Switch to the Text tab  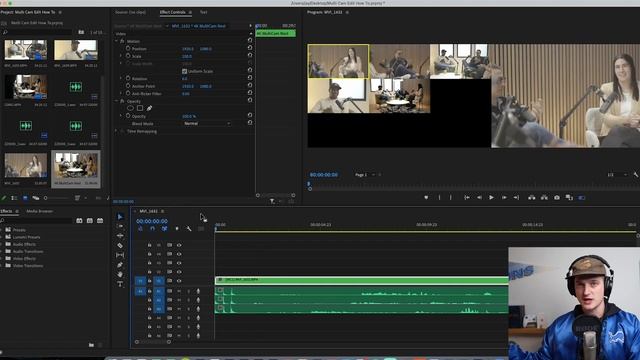pyautogui.click(x=203, y=12)
